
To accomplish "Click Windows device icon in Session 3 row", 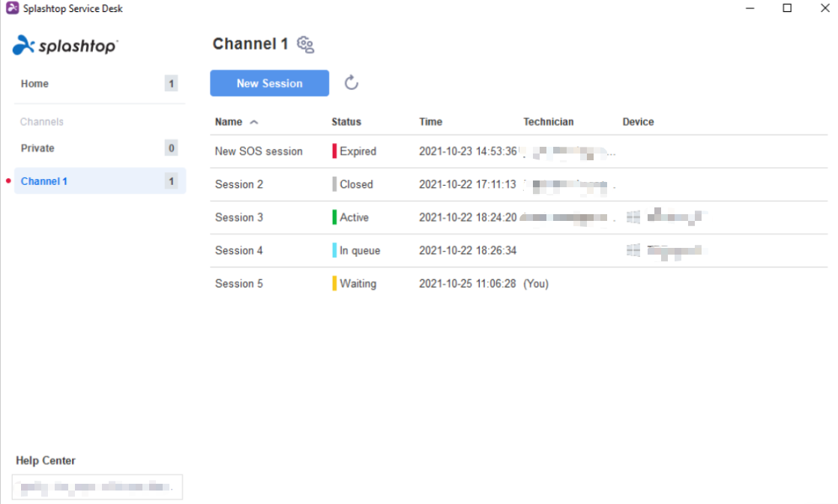I will point(633,216).
